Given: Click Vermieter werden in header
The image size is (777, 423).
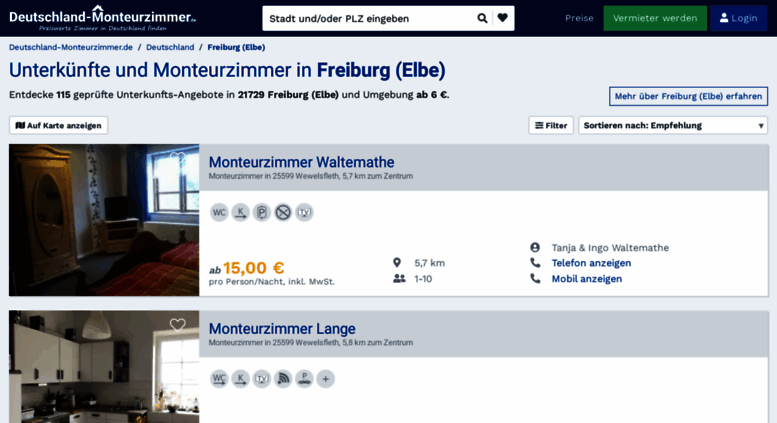Looking at the screenshot, I should 655,18.
